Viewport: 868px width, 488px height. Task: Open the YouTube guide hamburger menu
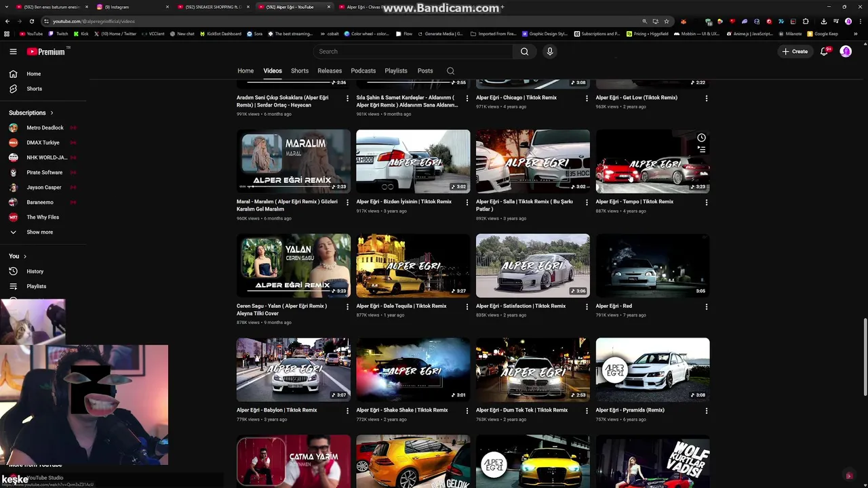tap(13, 52)
